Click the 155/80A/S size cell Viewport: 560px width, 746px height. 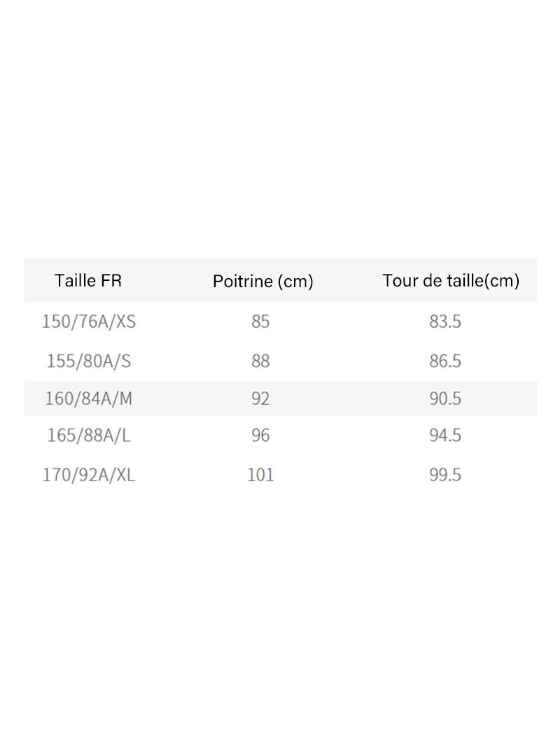coord(89,361)
